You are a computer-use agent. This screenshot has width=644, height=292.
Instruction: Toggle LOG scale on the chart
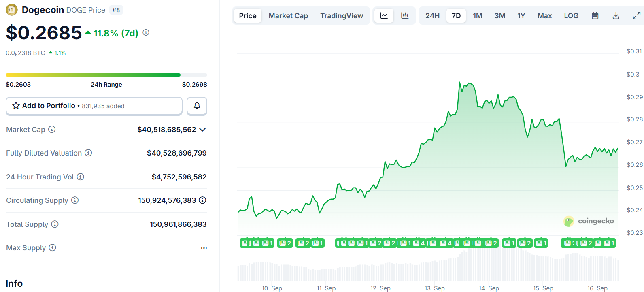(x=571, y=16)
